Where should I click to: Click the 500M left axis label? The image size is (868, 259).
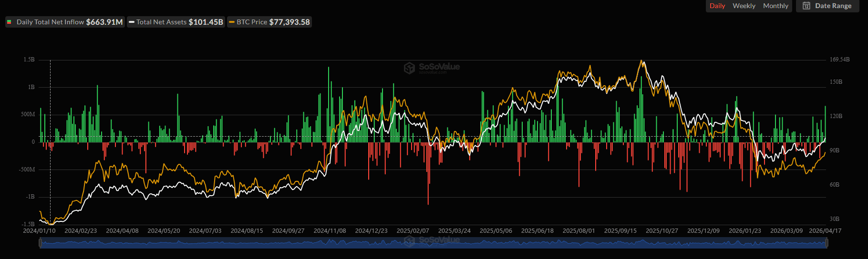click(x=28, y=114)
